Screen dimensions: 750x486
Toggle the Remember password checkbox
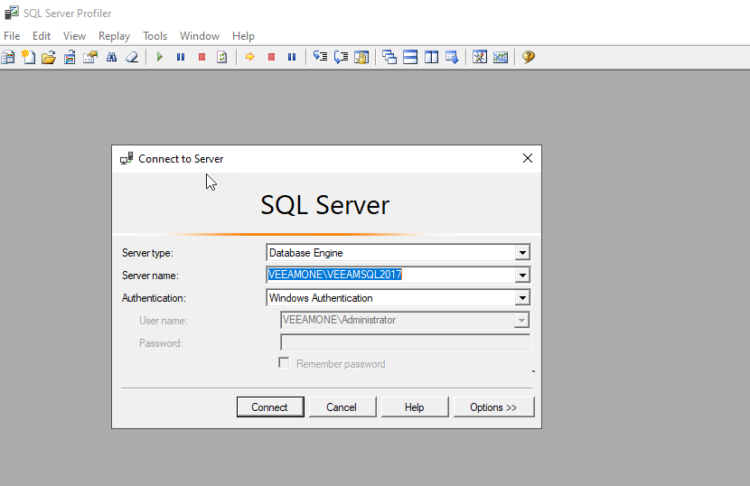pos(284,364)
